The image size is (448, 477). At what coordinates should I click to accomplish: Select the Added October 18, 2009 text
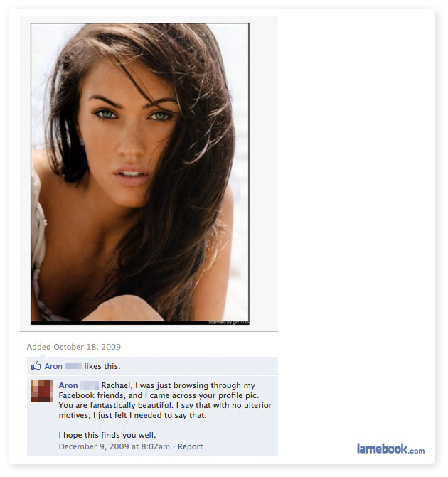point(74,347)
